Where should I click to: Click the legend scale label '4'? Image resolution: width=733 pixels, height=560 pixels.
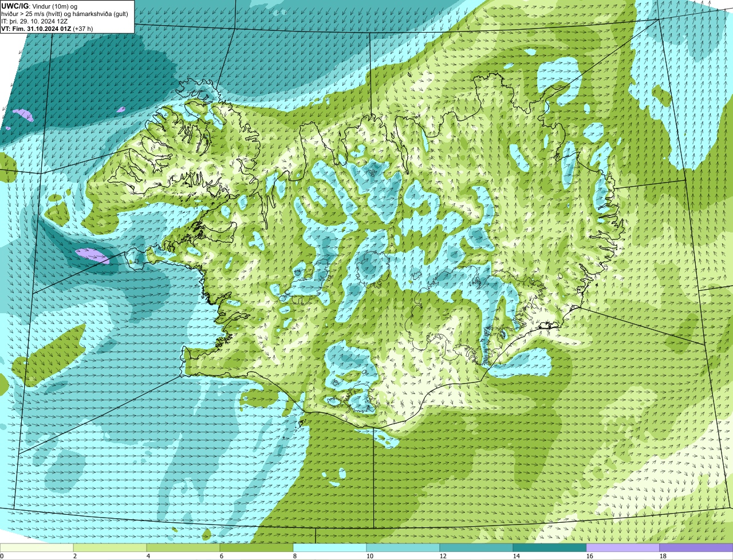click(x=148, y=556)
